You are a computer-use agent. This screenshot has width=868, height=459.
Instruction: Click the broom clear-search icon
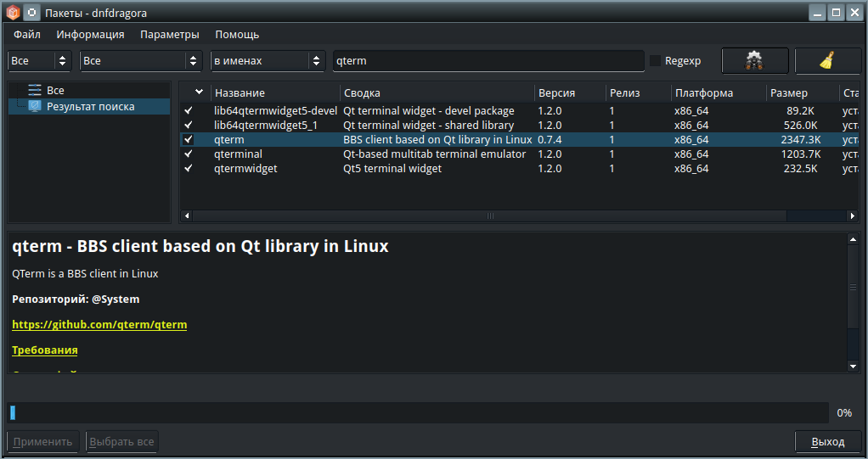click(827, 61)
